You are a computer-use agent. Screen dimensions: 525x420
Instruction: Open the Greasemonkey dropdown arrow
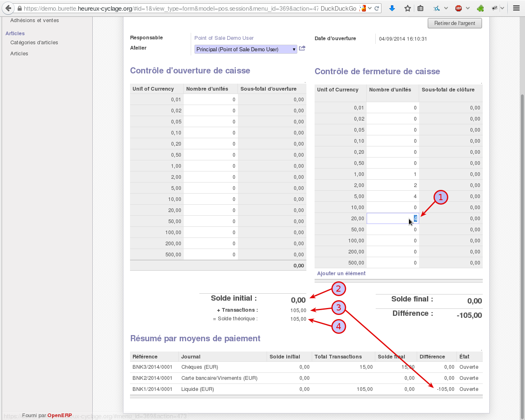pos(502,8)
